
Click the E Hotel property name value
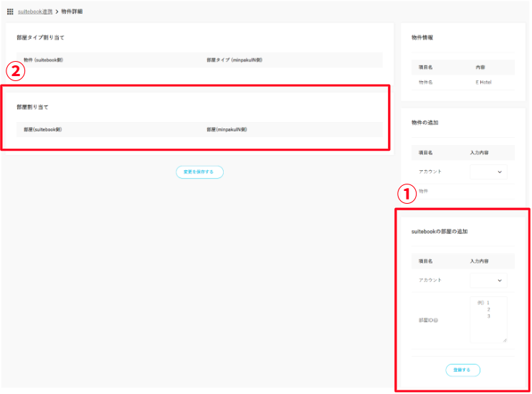483,83
